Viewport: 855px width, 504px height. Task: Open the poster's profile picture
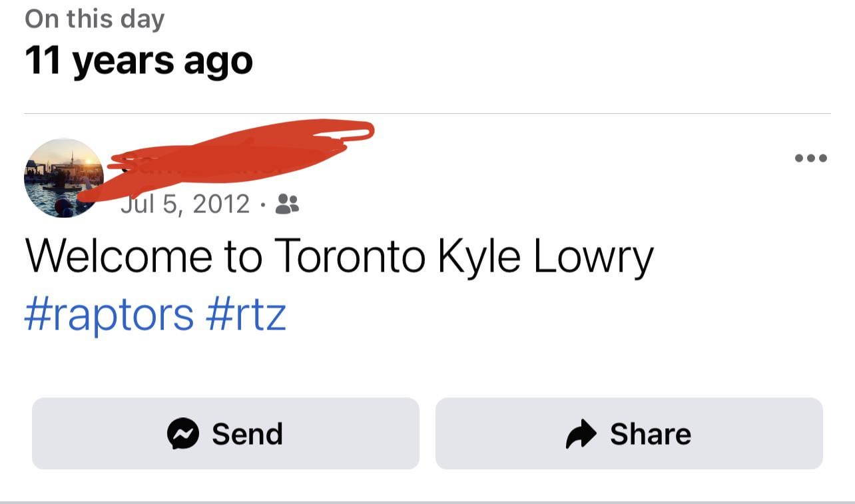[x=64, y=178]
